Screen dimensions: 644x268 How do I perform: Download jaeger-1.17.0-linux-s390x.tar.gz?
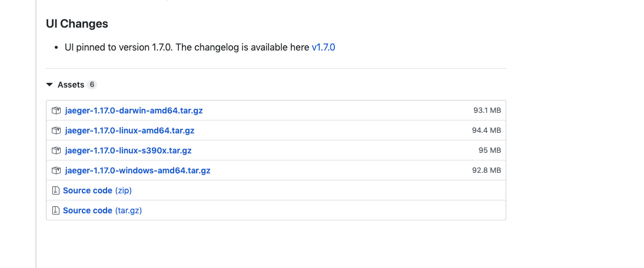pyautogui.click(x=128, y=150)
